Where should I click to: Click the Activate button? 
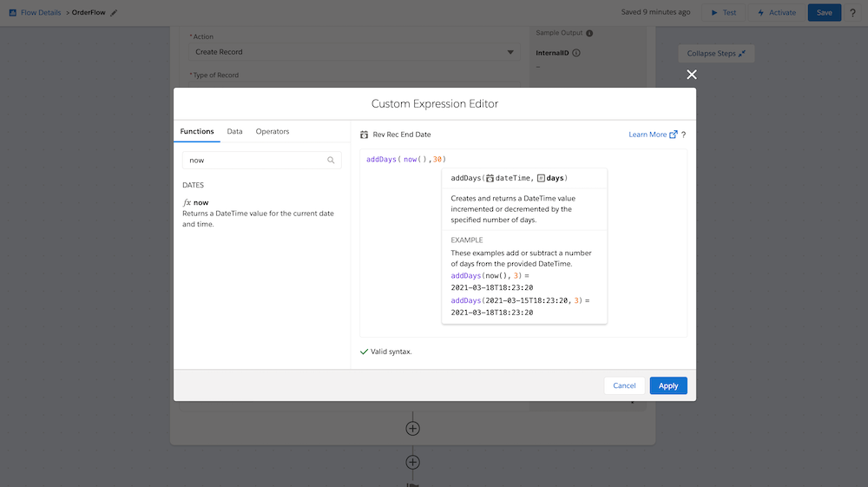pos(777,12)
